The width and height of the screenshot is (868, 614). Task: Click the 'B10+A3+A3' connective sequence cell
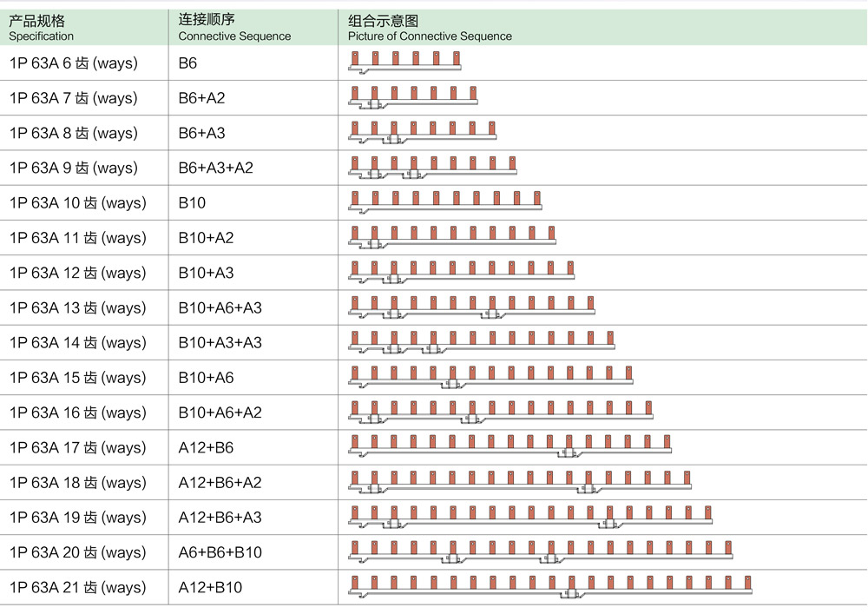(x=253, y=342)
